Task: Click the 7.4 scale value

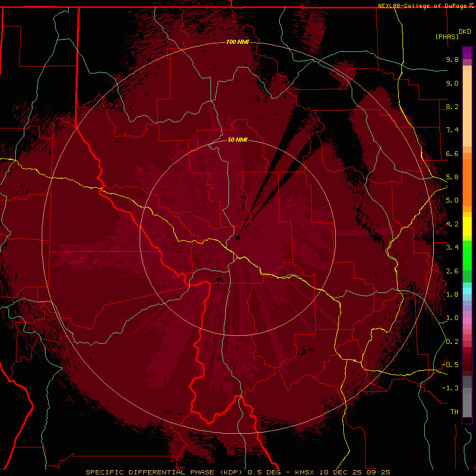Action: coord(452,130)
